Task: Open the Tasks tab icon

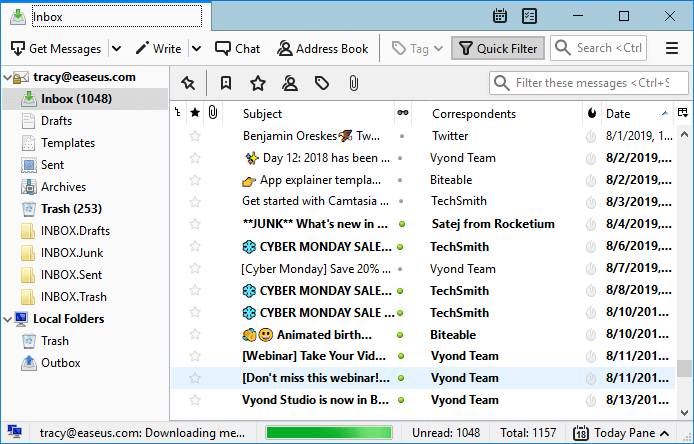Action: coord(529,16)
